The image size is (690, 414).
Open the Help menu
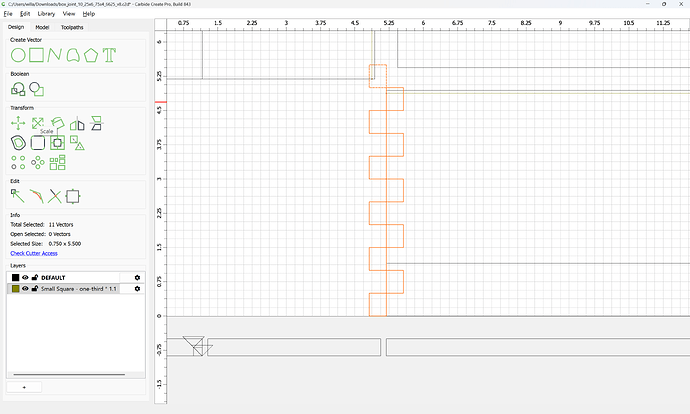[x=89, y=14]
